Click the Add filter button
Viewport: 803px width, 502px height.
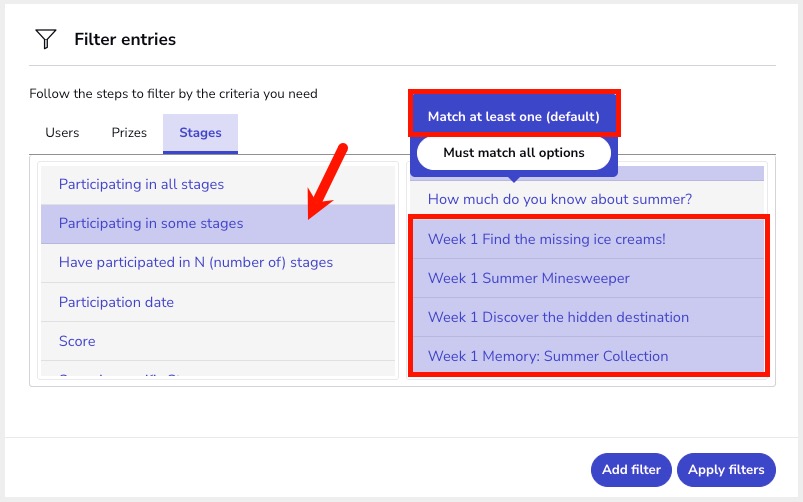[630, 469]
